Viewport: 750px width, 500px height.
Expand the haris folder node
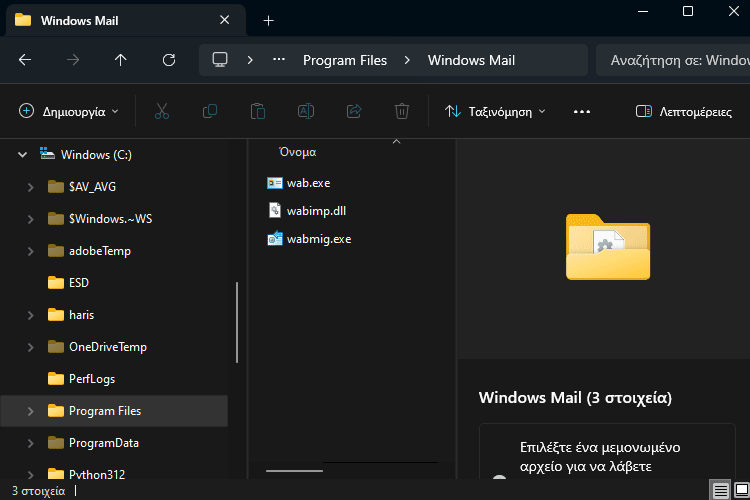pyautogui.click(x=31, y=315)
